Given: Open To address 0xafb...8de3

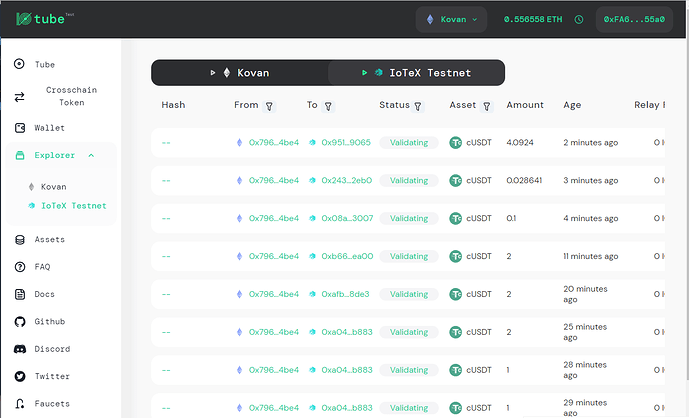Looking at the screenshot, I should pyautogui.click(x=345, y=294).
